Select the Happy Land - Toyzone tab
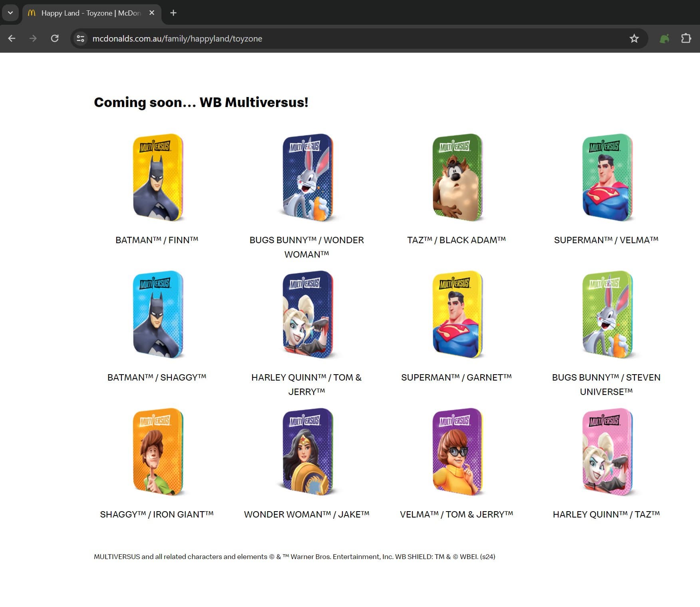700x607 pixels. coord(91,13)
